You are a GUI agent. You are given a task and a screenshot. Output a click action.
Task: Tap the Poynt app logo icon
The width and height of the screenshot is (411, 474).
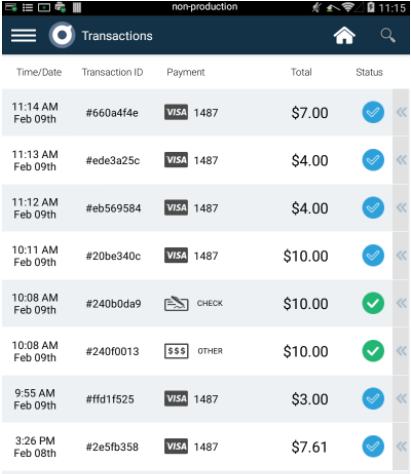coord(62,35)
